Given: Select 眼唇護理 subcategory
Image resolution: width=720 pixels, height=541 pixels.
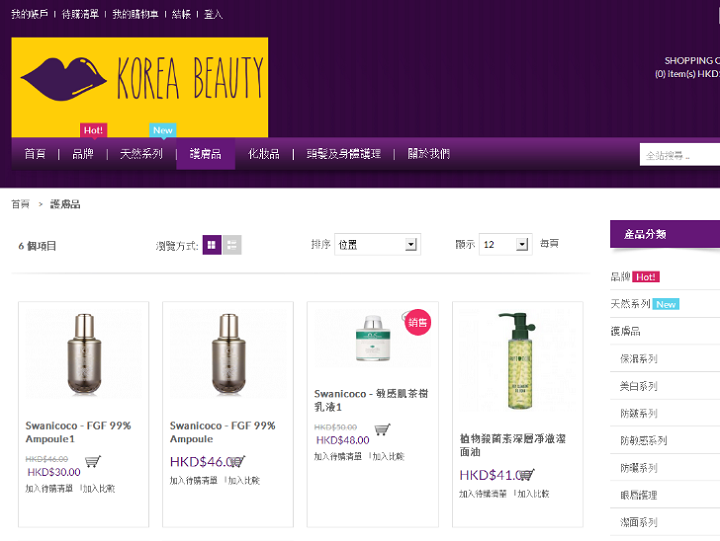Looking at the screenshot, I should tap(639, 495).
